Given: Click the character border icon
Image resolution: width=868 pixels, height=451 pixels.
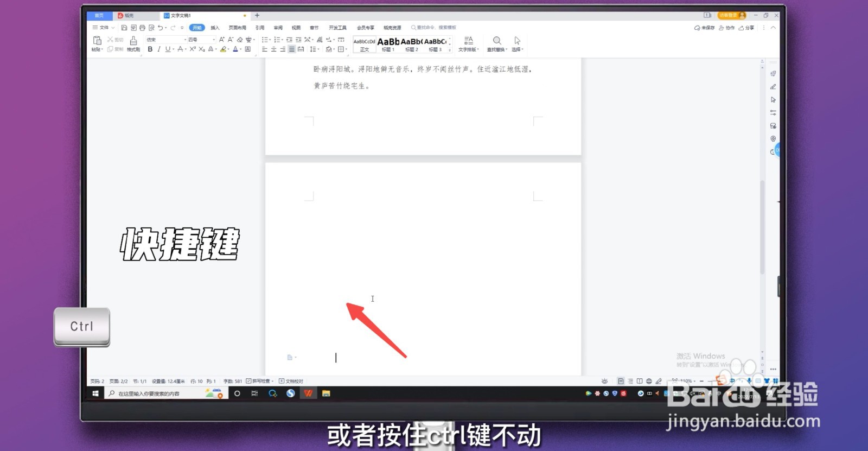Looking at the screenshot, I should pyautogui.click(x=248, y=49).
